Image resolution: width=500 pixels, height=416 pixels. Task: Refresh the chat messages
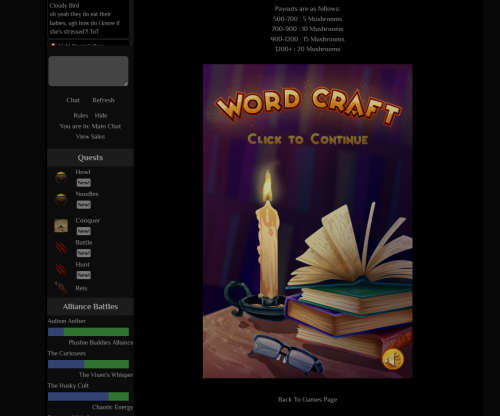103,100
